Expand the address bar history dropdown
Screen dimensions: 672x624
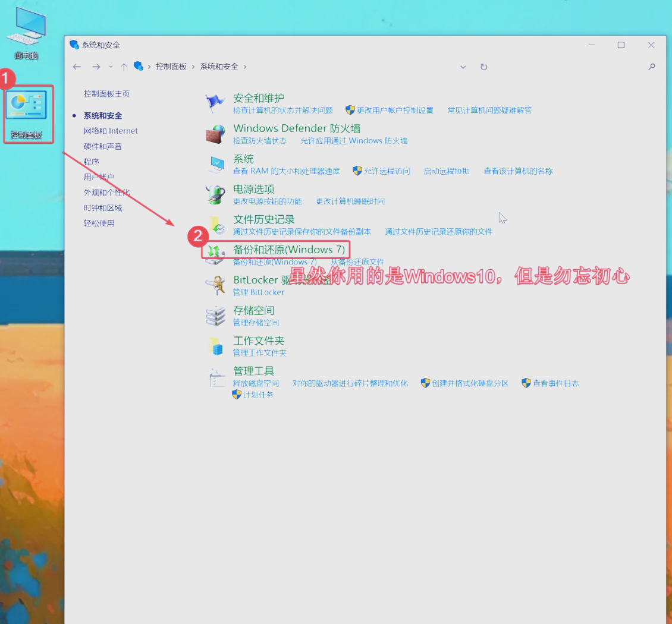463,67
